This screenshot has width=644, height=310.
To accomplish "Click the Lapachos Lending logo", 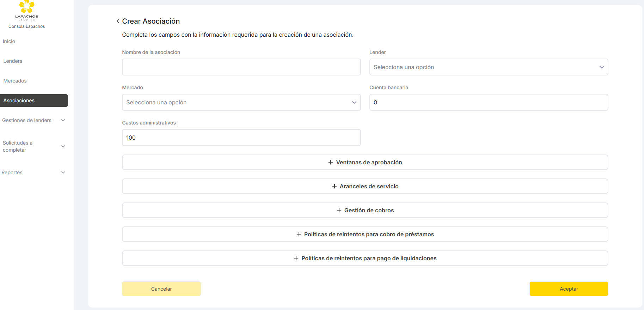I will [27, 11].
